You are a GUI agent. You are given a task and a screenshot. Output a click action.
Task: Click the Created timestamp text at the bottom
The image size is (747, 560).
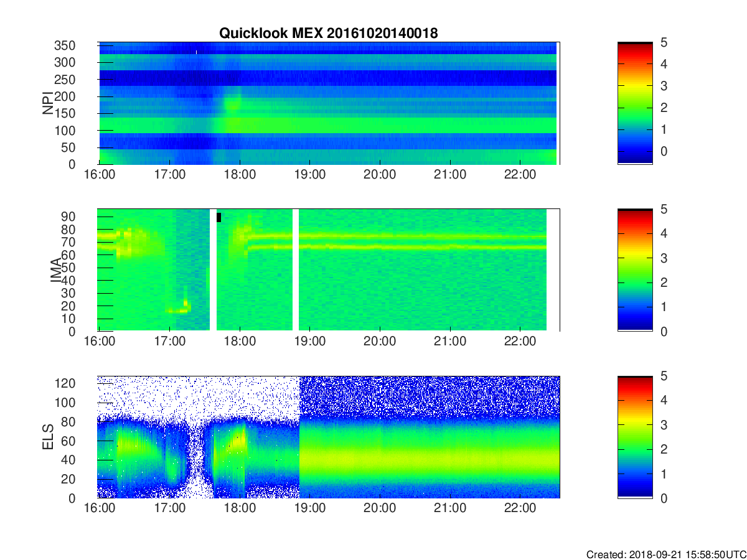pyautogui.click(x=666, y=554)
